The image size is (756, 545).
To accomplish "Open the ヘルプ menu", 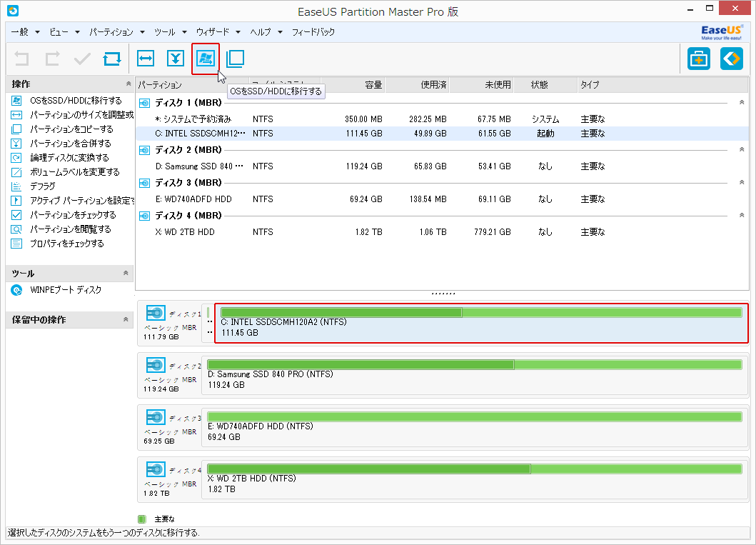I will pyautogui.click(x=266, y=32).
